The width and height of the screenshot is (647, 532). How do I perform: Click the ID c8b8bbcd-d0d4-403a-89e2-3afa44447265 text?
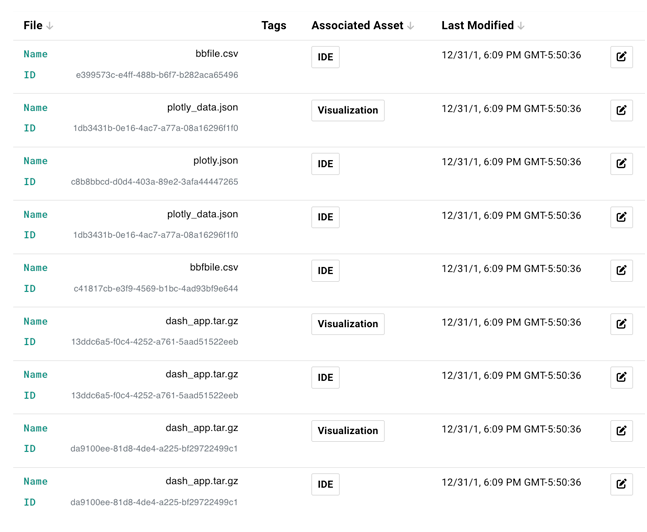pyautogui.click(x=154, y=182)
